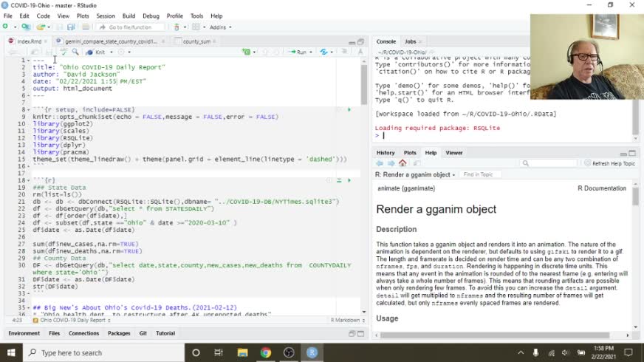The image size is (644, 362).
Task: Run the setup chunk with play arrow
Action: click(x=349, y=110)
